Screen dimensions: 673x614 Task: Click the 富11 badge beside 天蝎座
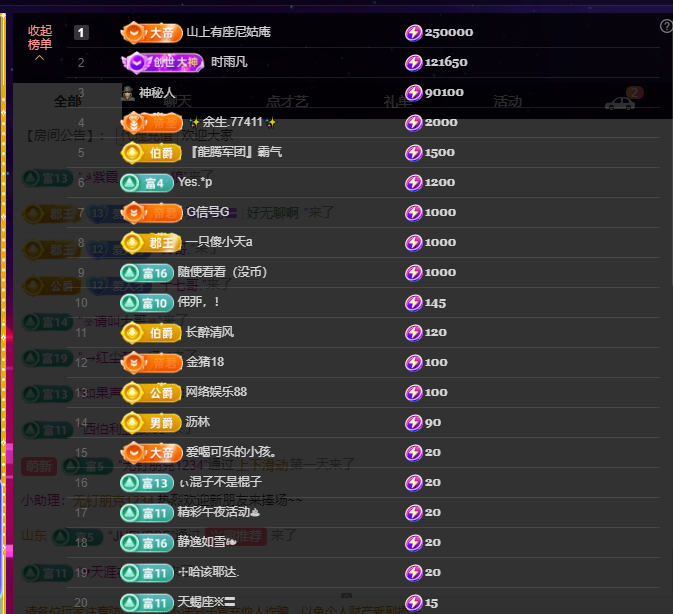click(x=147, y=603)
